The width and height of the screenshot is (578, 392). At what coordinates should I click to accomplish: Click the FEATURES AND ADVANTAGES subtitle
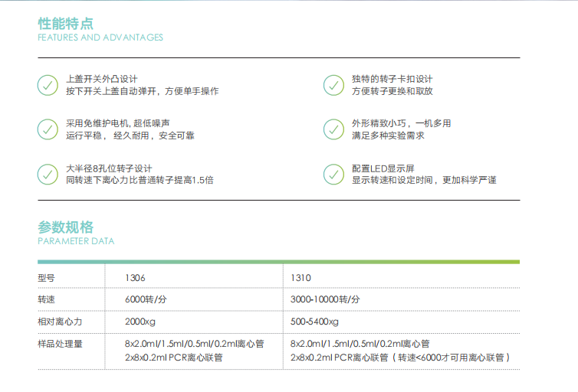click(100, 38)
